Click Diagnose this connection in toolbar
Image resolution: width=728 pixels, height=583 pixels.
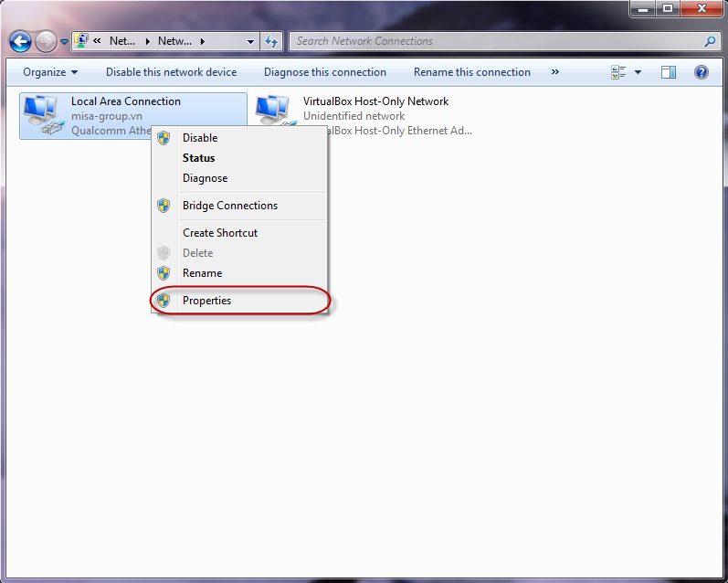tap(325, 72)
